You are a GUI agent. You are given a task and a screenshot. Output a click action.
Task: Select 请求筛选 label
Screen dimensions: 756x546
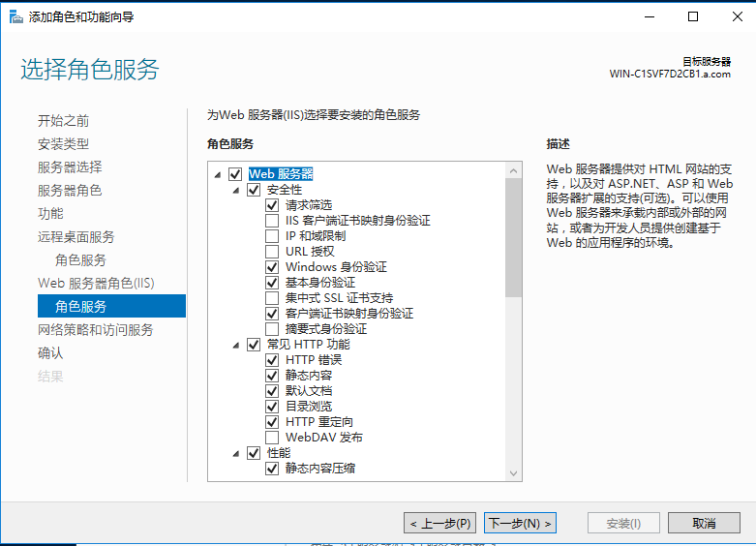click(309, 205)
